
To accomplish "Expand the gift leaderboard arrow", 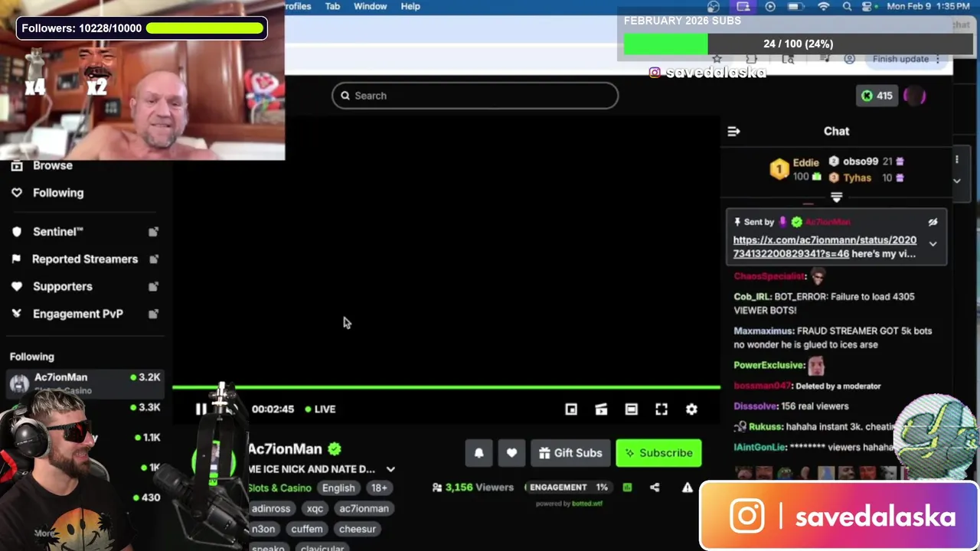I will 836,197.
